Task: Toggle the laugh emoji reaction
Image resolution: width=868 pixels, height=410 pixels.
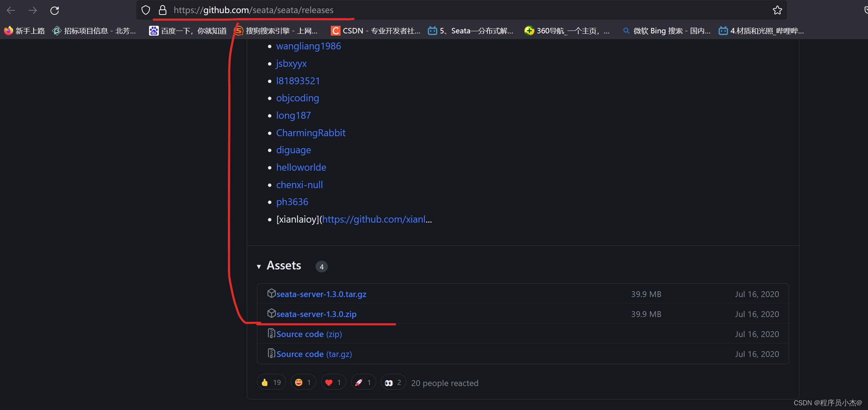Action: click(x=303, y=382)
